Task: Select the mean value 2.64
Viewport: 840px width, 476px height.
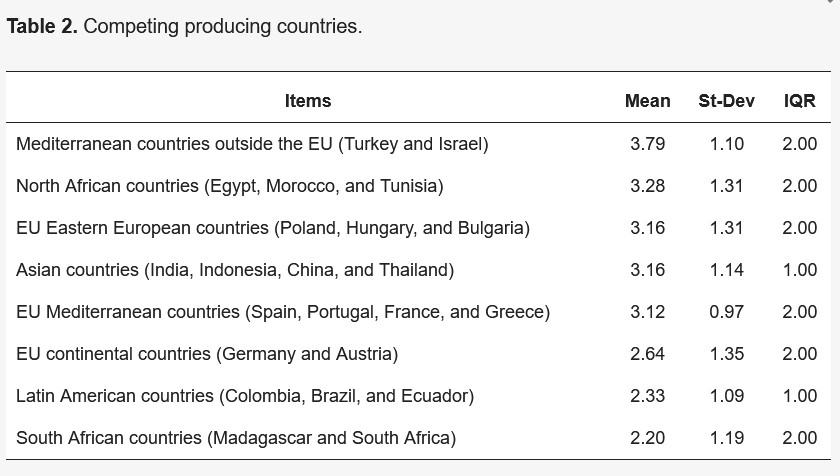Action: tap(647, 354)
